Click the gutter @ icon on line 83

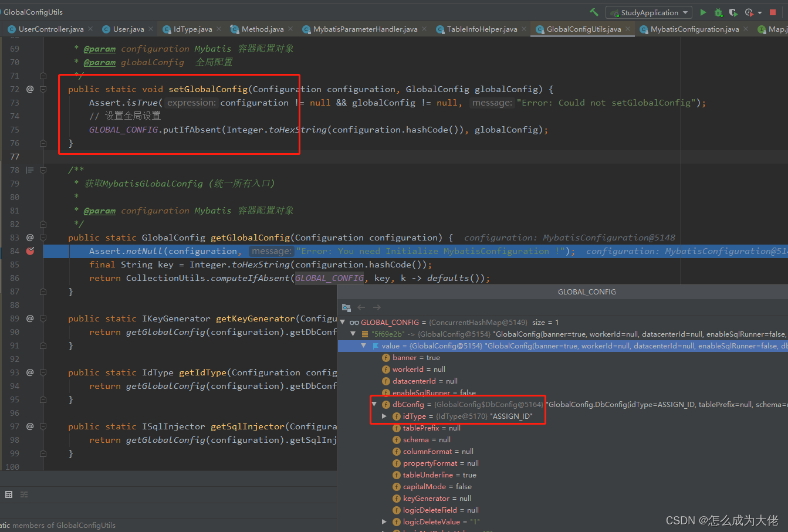click(x=30, y=238)
